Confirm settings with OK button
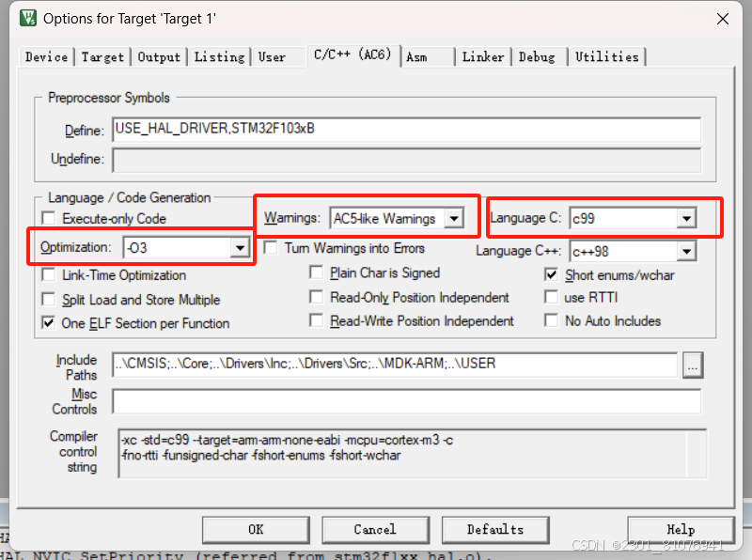752x560 pixels. pyautogui.click(x=256, y=530)
